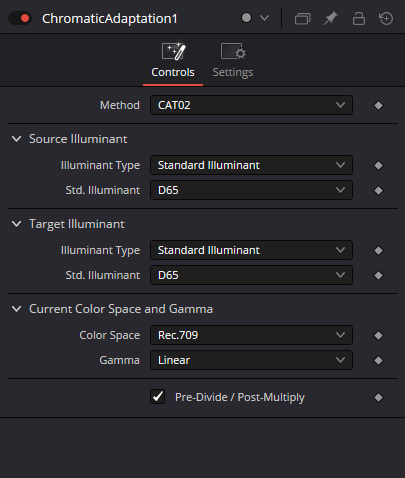Screen dimensions: 405x478
Task: Expand the arrow next to the color dot
Action: [x=264, y=18]
